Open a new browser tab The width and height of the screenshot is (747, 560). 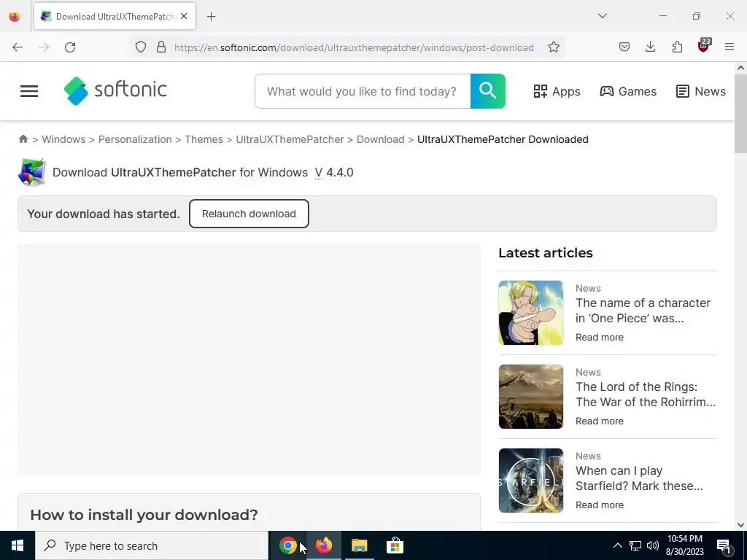212,17
